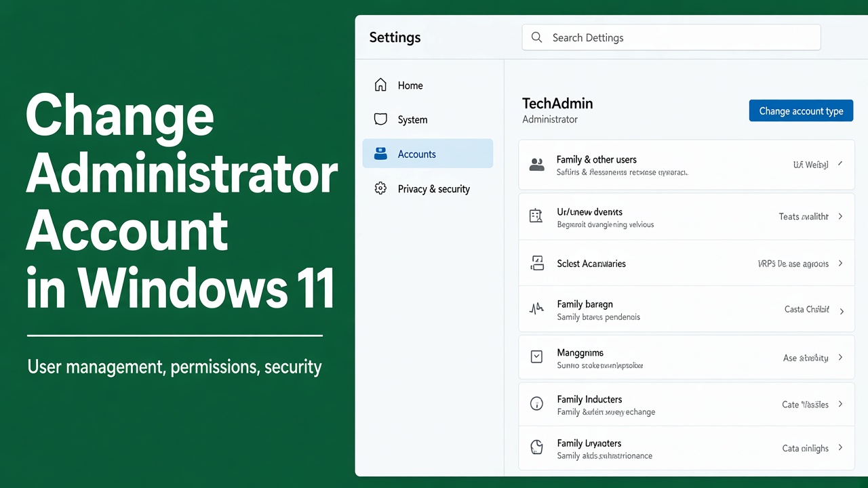Open the chevron next to Teats rnalitht
868x488 pixels.
840,216
